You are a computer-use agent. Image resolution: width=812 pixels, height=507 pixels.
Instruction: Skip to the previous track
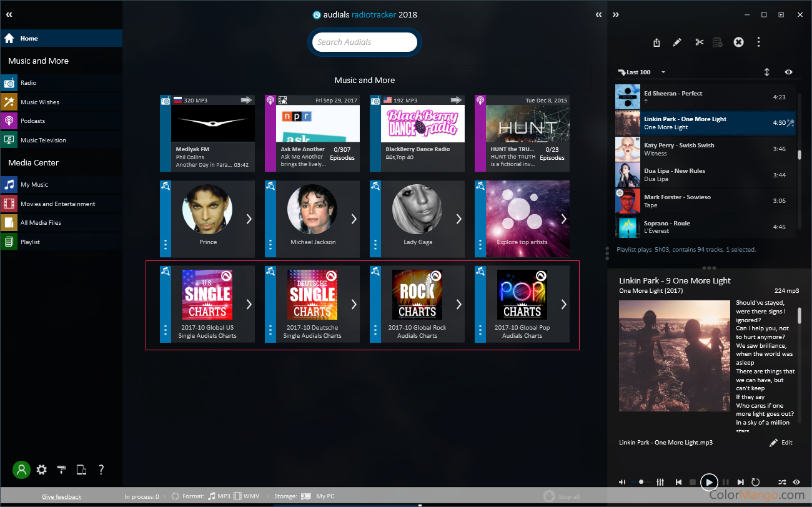(678, 482)
